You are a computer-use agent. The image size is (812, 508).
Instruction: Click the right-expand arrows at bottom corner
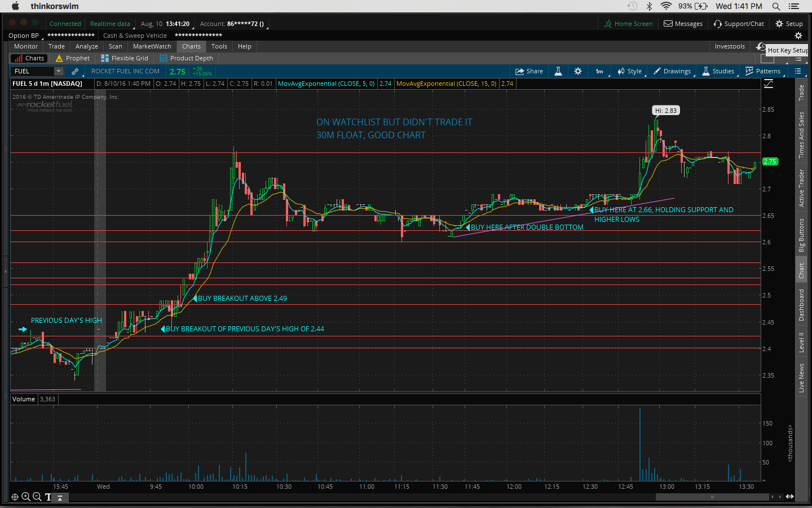[789, 497]
